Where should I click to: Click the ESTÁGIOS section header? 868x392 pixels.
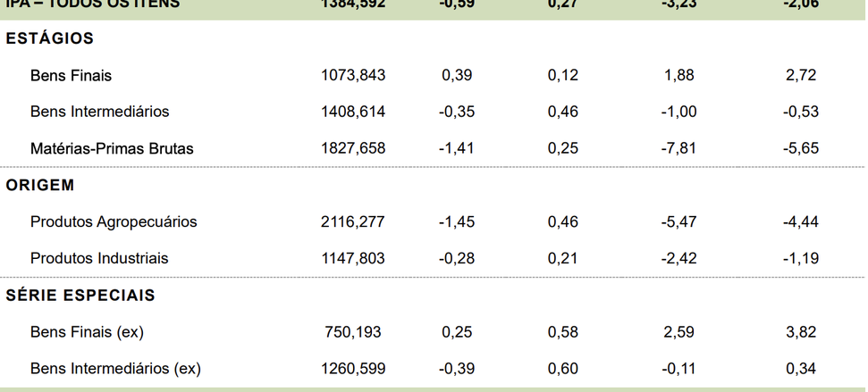(x=50, y=38)
